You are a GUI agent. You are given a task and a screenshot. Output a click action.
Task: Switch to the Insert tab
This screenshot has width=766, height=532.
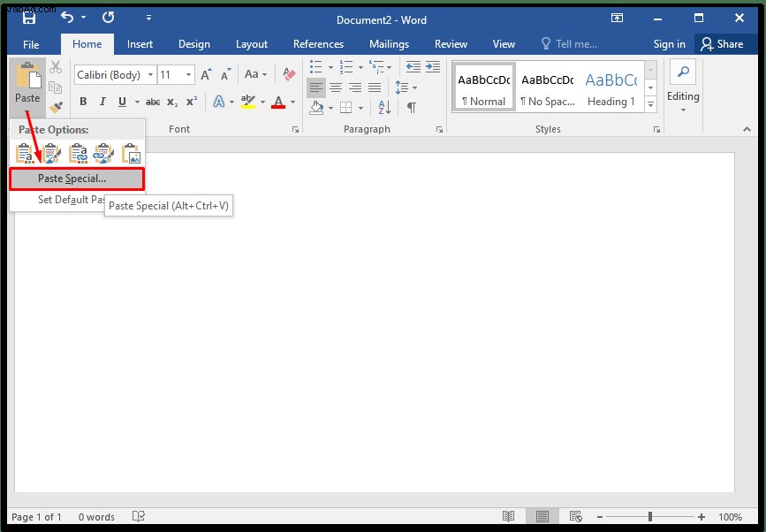coord(140,44)
